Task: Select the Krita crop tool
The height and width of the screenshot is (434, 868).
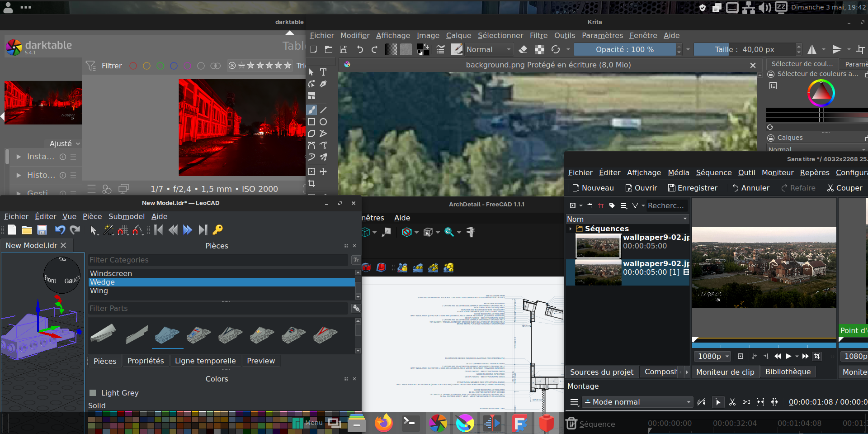Action: [x=311, y=183]
